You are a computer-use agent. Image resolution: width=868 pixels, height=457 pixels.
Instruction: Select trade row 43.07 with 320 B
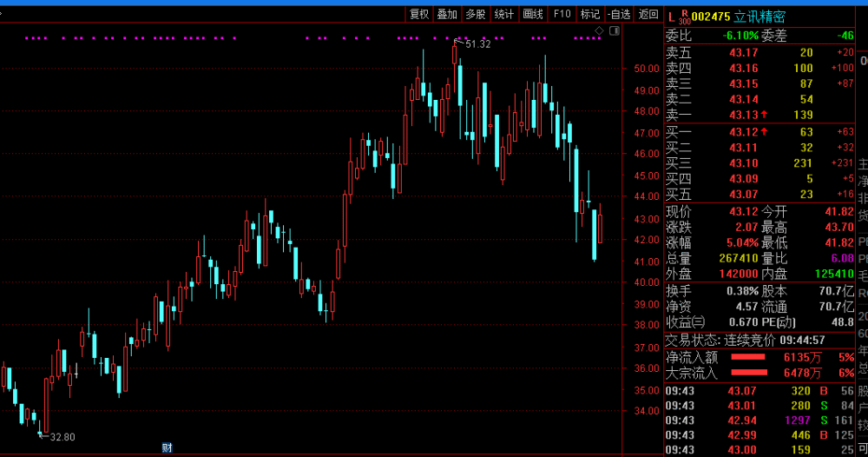759,391
